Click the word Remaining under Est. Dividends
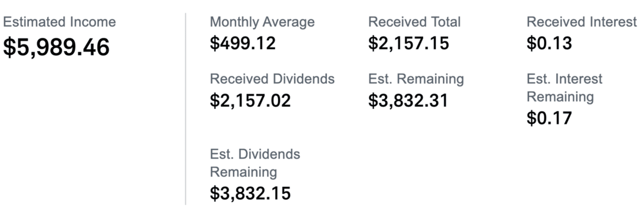The width and height of the screenshot is (644, 217). point(243,172)
